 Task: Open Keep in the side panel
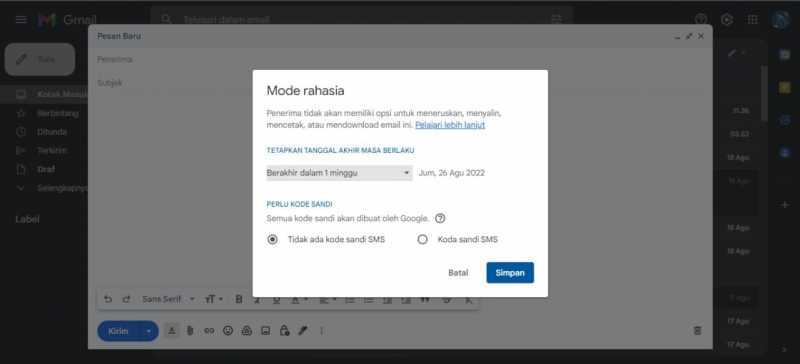(x=785, y=88)
